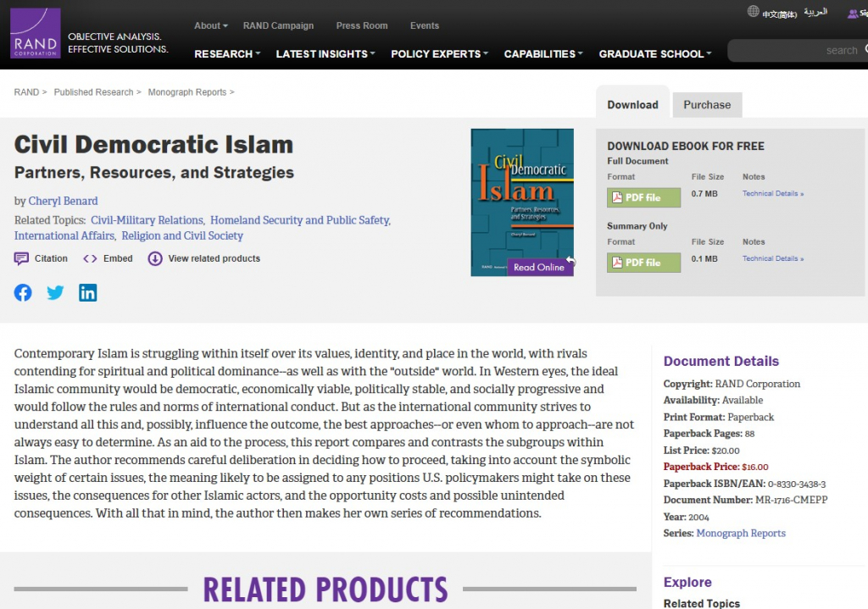Click the 'Civil Democratic Islam' page title

pos(154,144)
